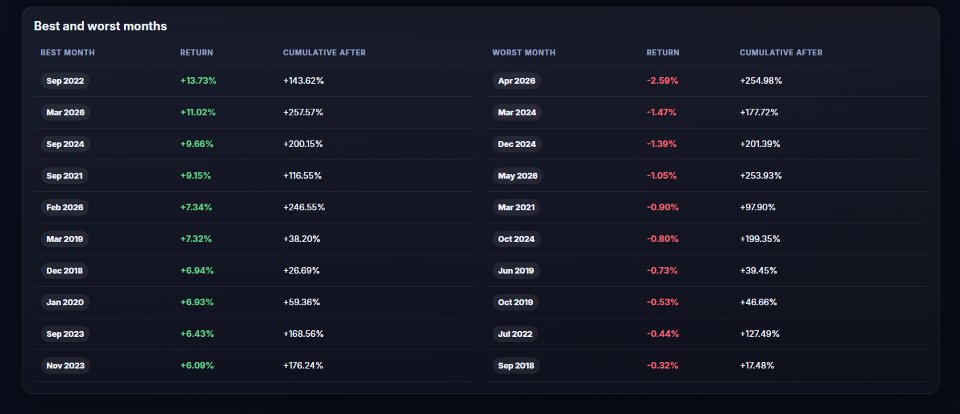Click the Best and worst months heading
960x414 pixels.
click(100, 26)
